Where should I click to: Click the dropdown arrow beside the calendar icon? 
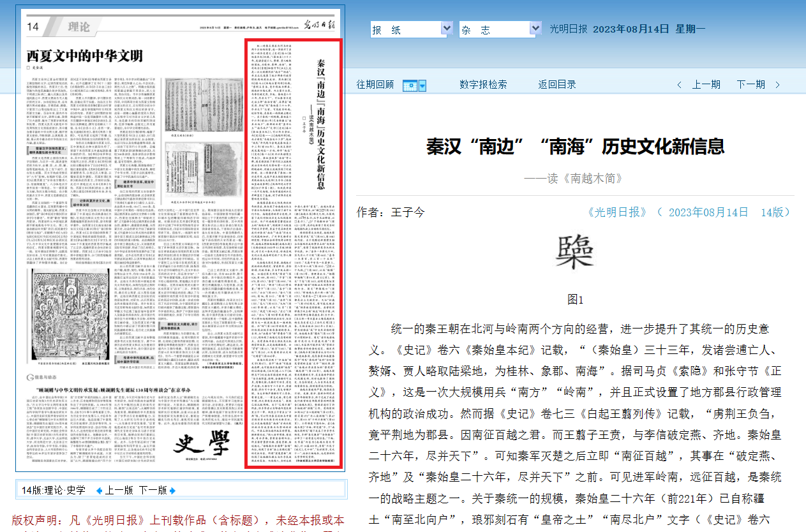click(x=422, y=85)
